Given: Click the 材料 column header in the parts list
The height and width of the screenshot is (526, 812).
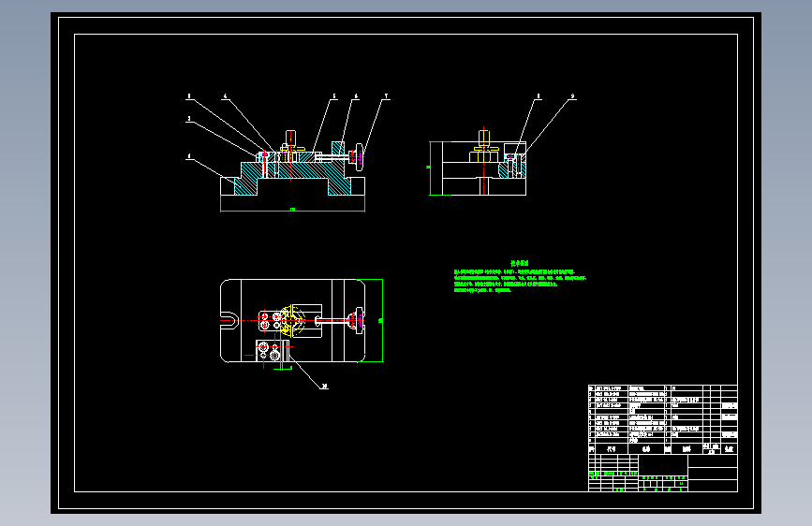Looking at the screenshot, I should pos(687,449).
